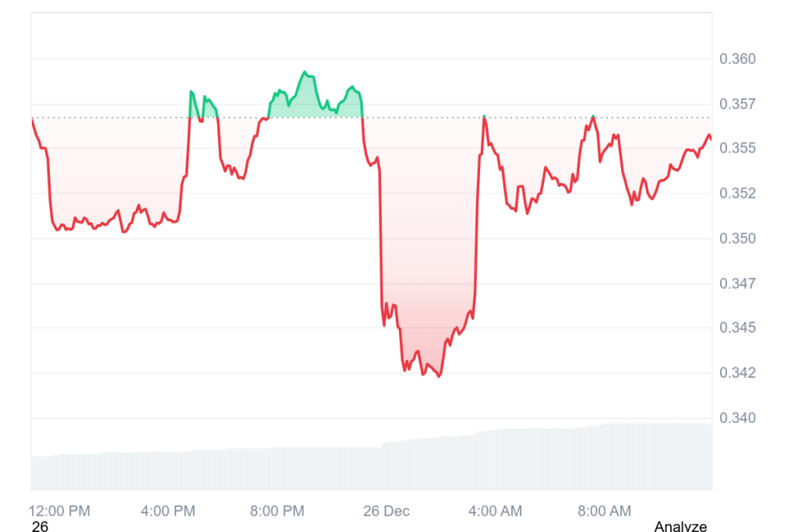Screen dimensions: 798x532
Task: Select the 0.342 price axis label
Action: 740,373
